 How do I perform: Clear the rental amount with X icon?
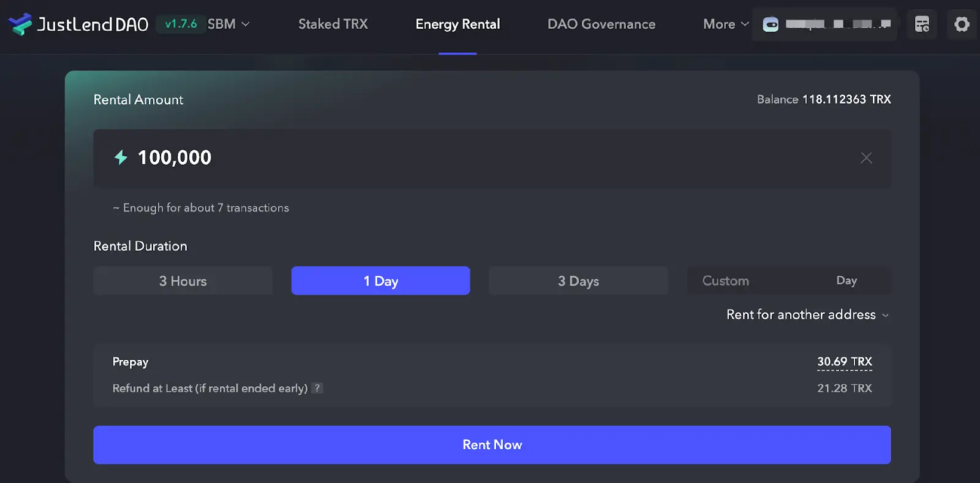(x=866, y=158)
